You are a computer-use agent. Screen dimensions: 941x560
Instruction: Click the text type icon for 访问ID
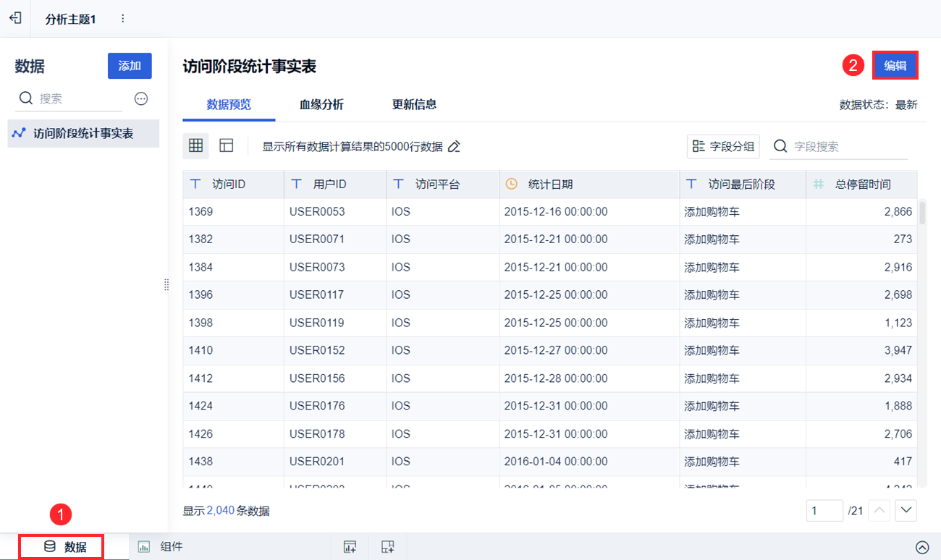pyautogui.click(x=195, y=184)
